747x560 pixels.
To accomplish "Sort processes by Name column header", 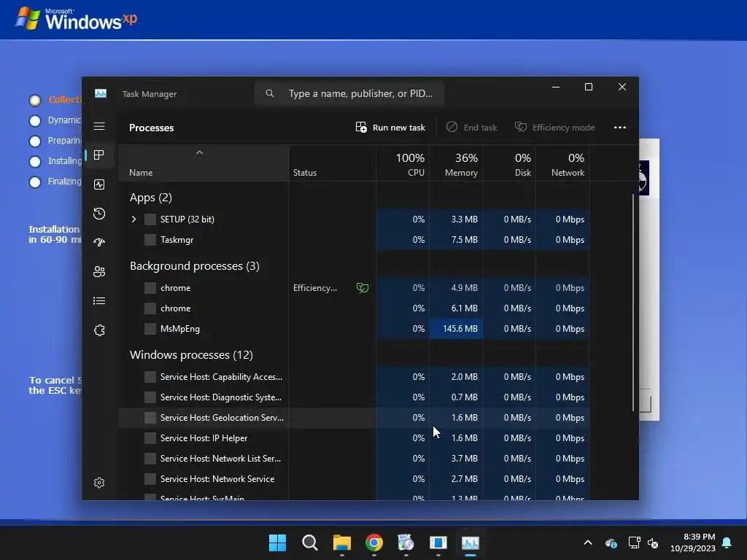I will [x=204, y=163].
